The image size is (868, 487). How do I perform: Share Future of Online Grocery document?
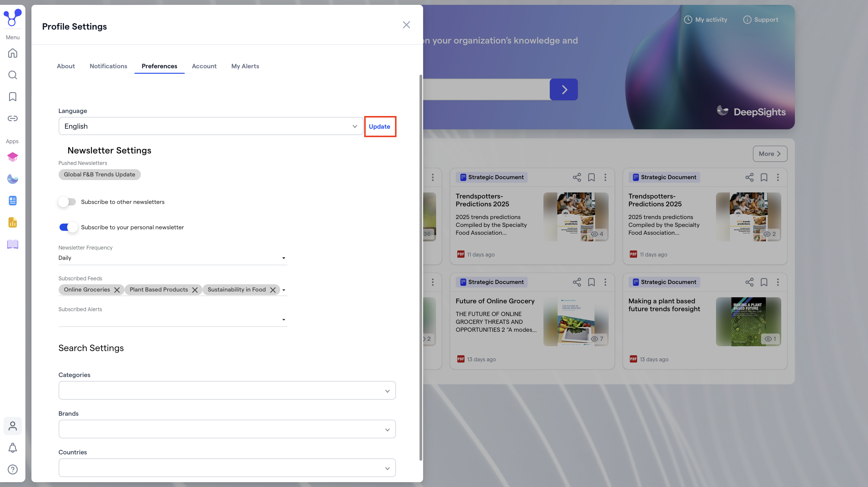577,282
